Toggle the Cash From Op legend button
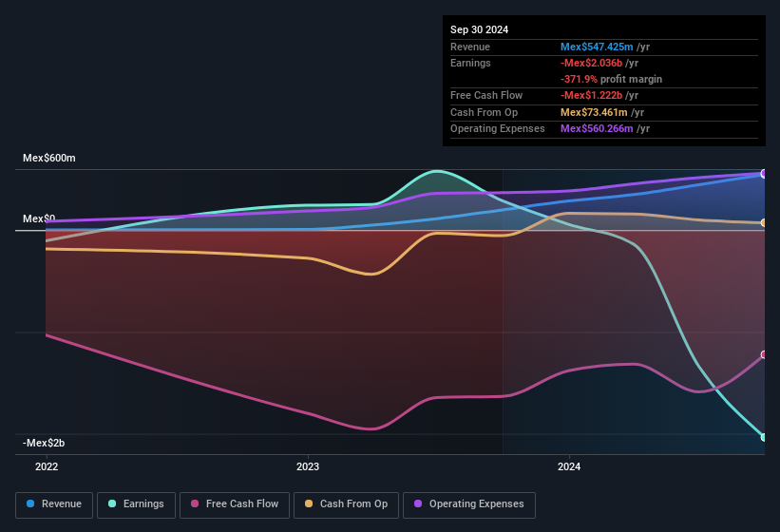The height and width of the screenshot is (532, 780). 346,505
